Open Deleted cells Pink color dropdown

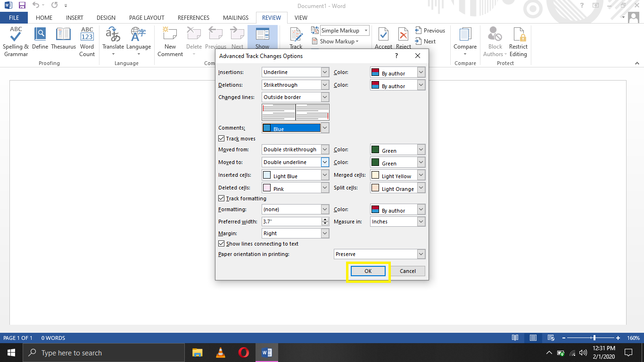[x=324, y=188]
